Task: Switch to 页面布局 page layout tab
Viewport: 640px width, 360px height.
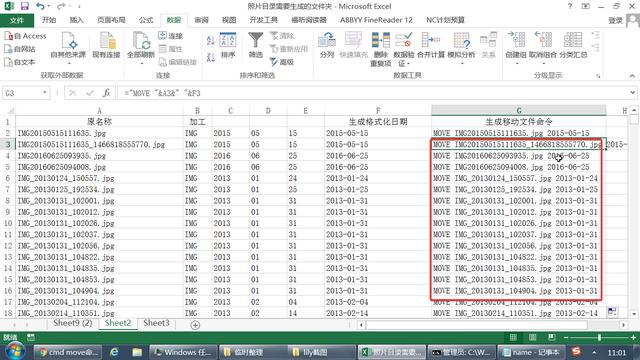Action: [111, 20]
